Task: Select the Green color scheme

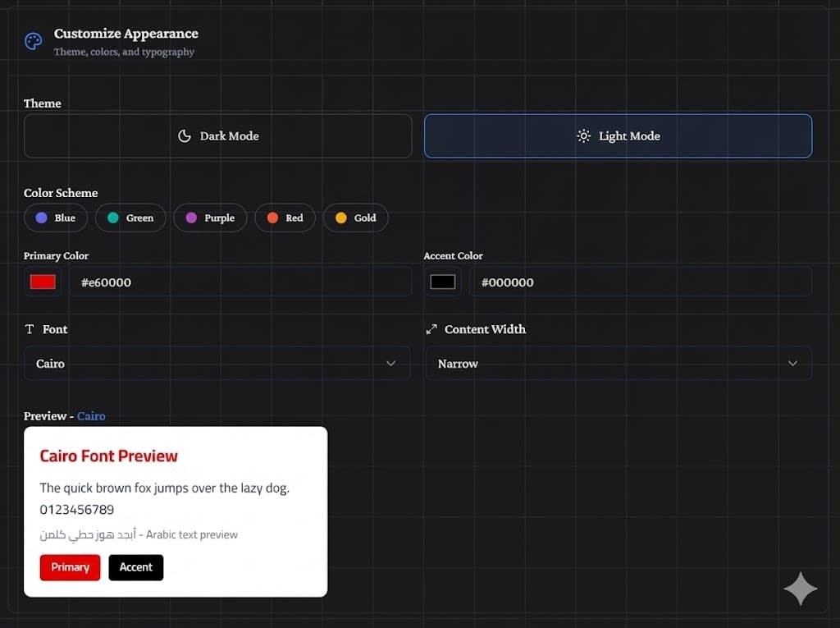Action: click(130, 218)
